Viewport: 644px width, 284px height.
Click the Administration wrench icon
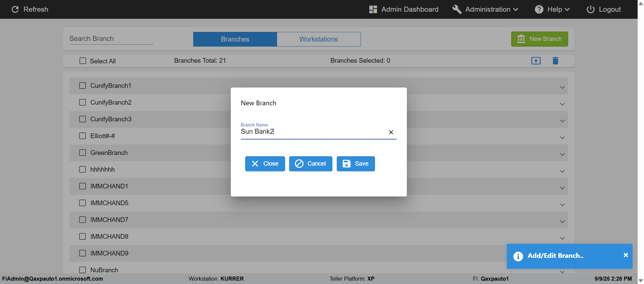pos(457,9)
